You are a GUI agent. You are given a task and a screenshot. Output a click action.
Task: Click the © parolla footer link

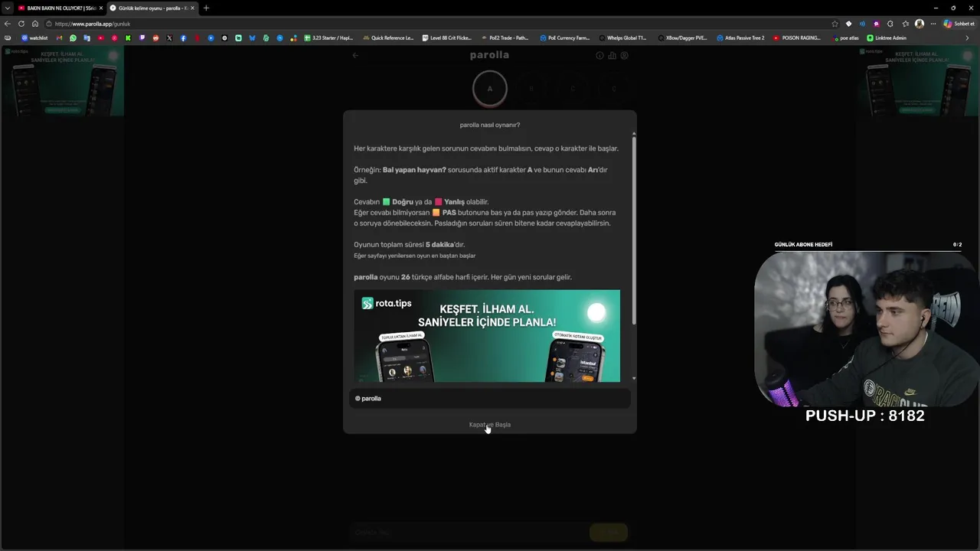(x=368, y=399)
